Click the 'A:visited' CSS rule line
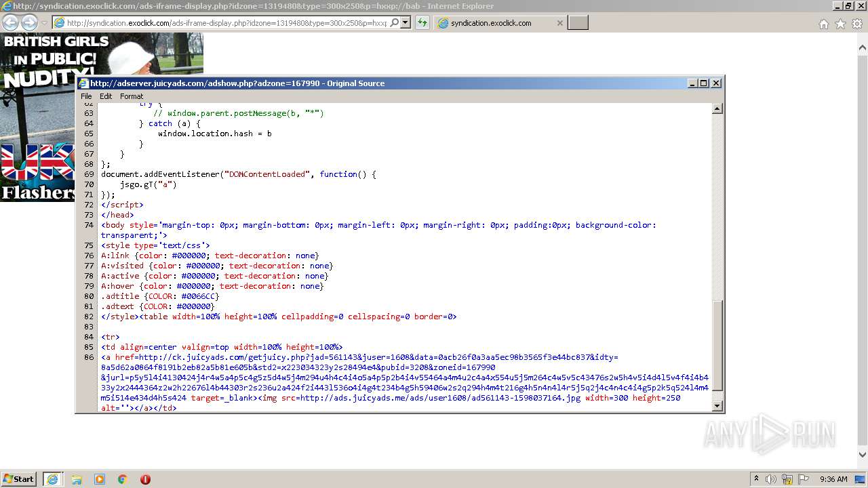 coord(217,266)
